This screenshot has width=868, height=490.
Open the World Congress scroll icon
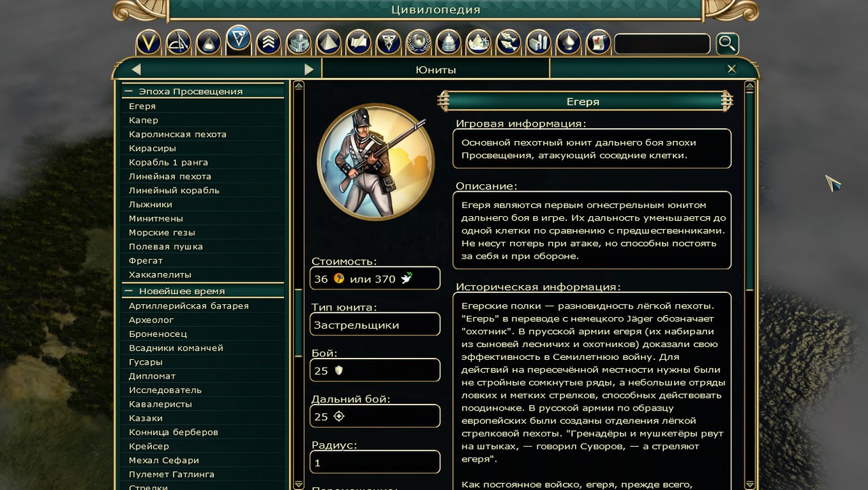(598, 43)
